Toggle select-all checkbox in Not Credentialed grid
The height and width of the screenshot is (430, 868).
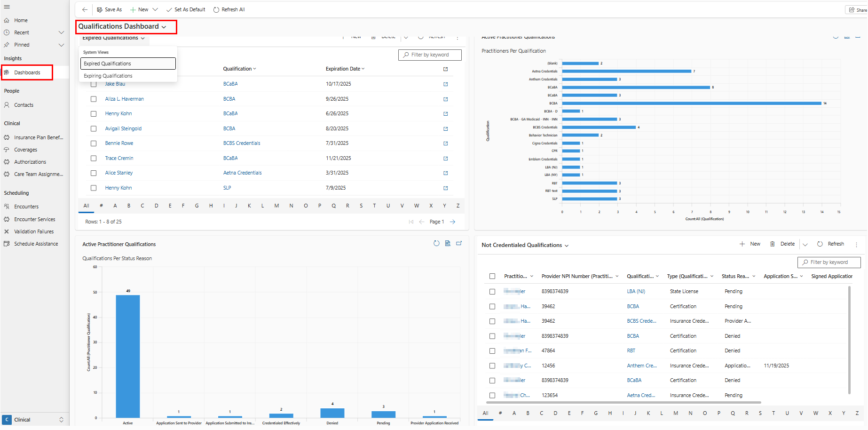click(492, 277)
